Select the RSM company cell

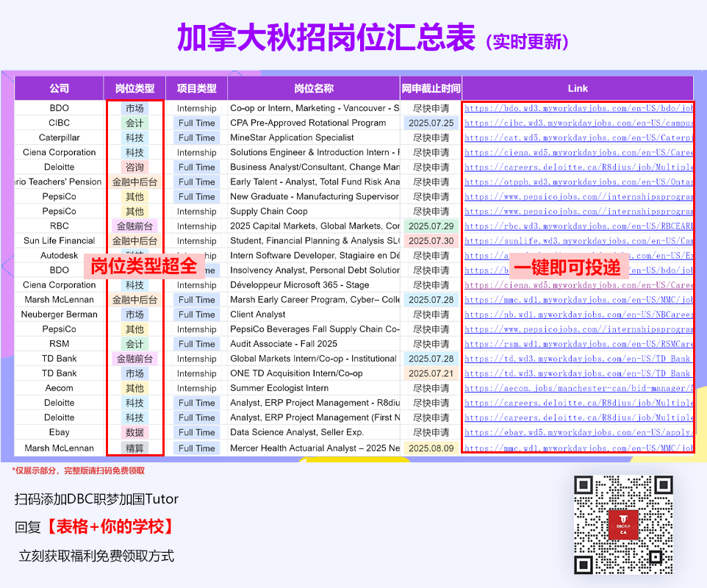coord(59,343)
